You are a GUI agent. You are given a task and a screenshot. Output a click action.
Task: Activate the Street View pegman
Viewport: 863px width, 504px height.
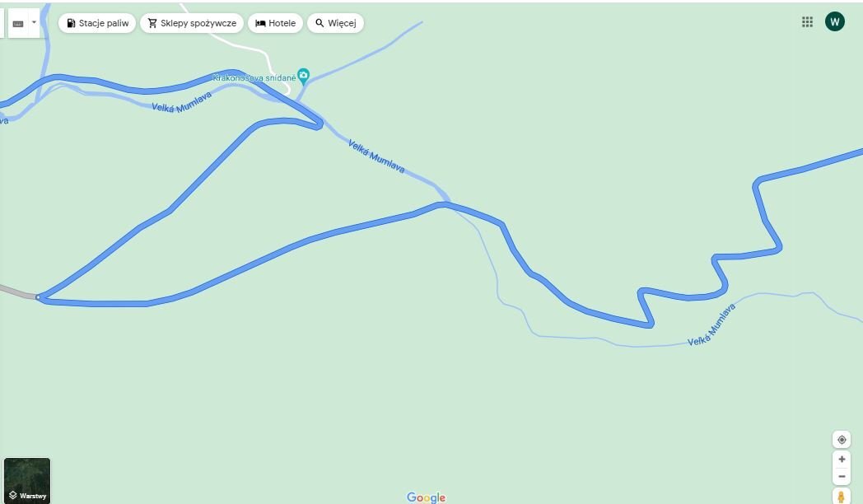(841, 497)
